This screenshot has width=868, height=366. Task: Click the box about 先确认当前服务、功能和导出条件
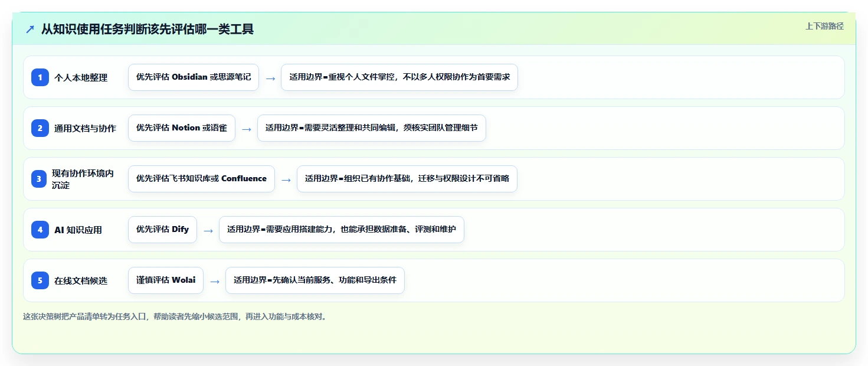click(x=315, y=280)
